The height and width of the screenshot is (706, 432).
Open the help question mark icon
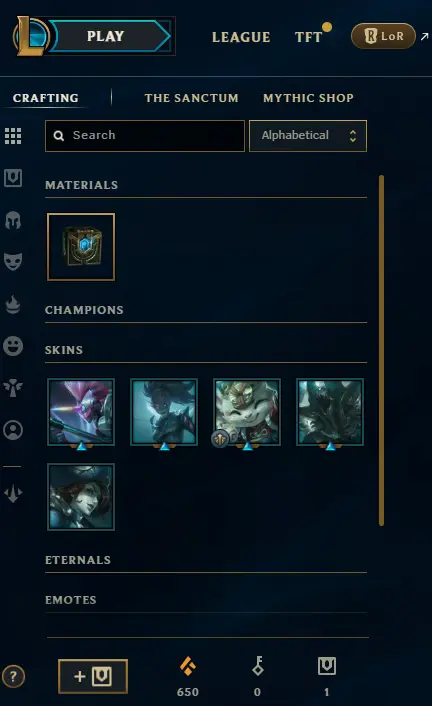(x=14, y=676)
